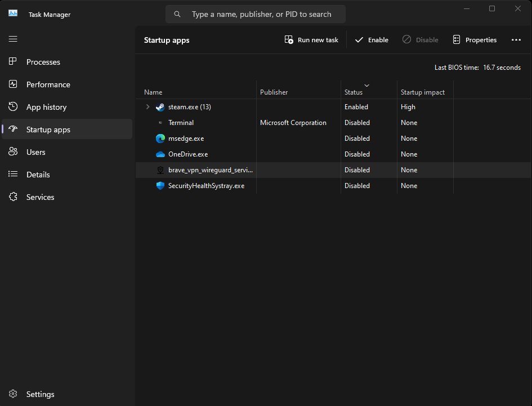Click the OneDrive cloud icon
The width and height of the screenshot is (532, 406).
(x=160, y=154)
